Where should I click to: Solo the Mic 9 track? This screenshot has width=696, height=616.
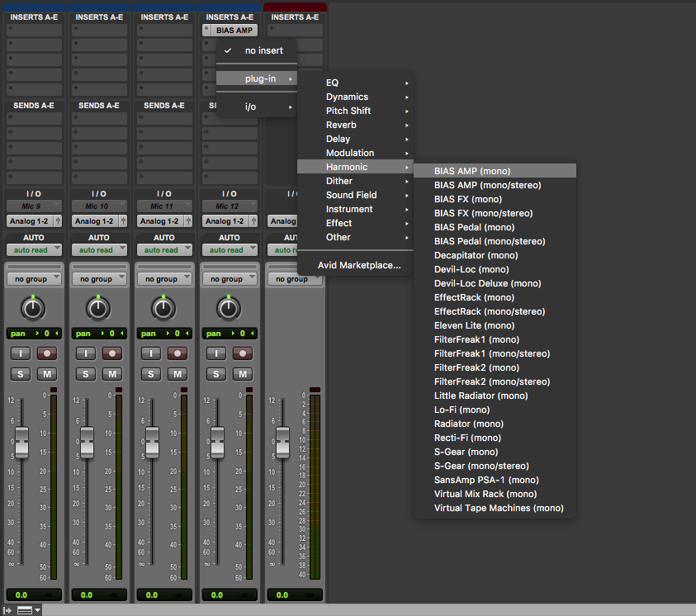21,374
